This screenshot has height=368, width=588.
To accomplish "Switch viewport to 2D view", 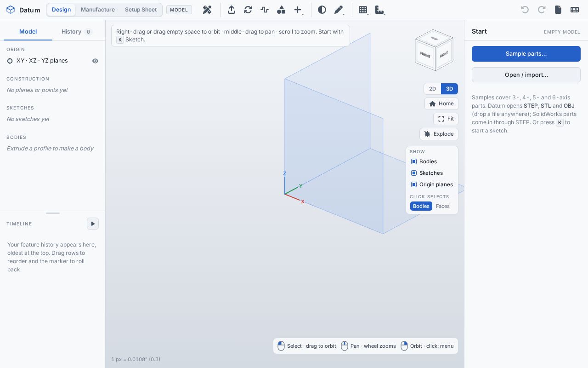I will pos(432,89).
